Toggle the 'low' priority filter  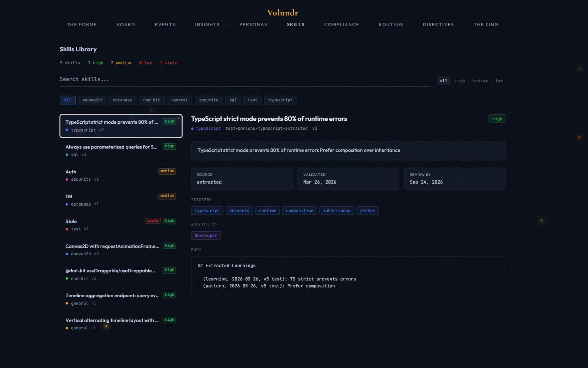pos(499,81)
